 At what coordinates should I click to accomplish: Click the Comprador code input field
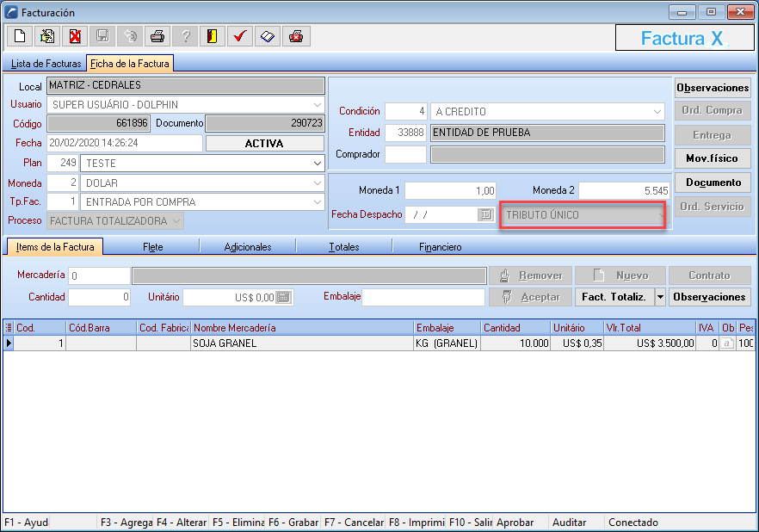coord(405,154)
